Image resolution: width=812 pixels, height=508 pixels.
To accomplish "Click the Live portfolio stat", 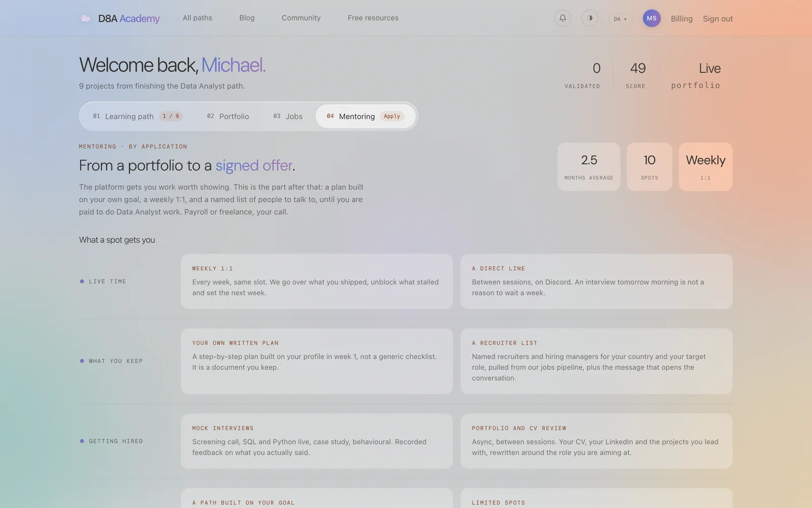I will pyautogui.click(x=696, y=76).
